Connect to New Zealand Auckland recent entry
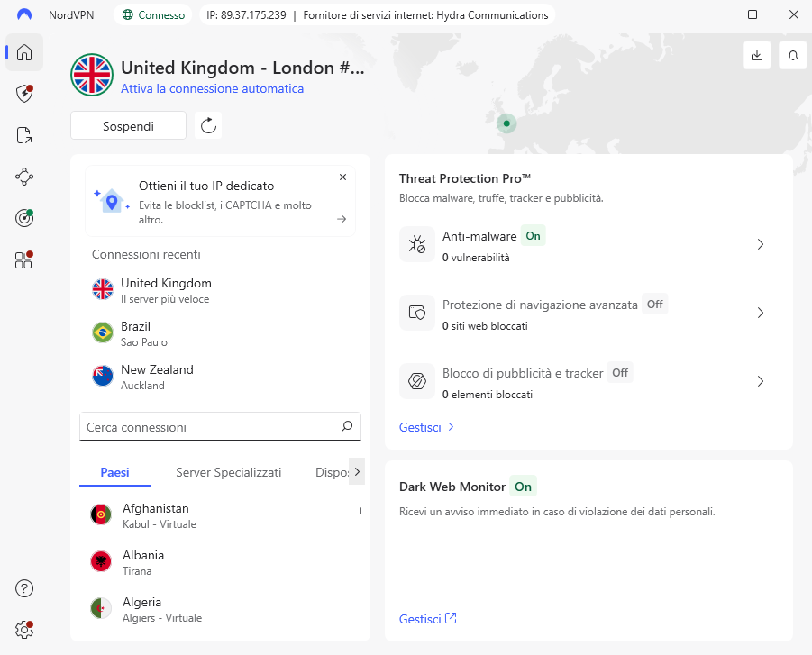Viewport: 812px width, 655px height. click(x=220, y=377)
